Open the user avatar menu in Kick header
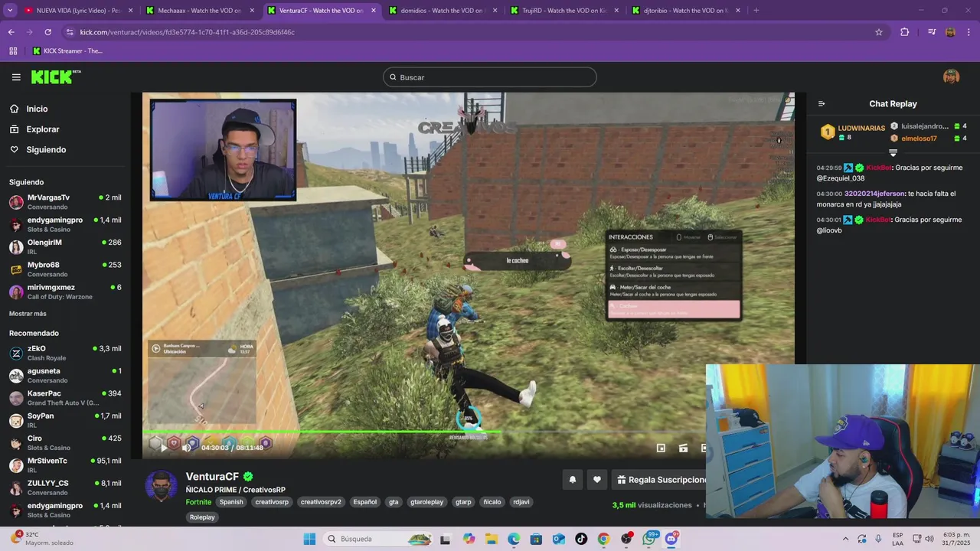This screenshot has height=551, width=980. 951,77
